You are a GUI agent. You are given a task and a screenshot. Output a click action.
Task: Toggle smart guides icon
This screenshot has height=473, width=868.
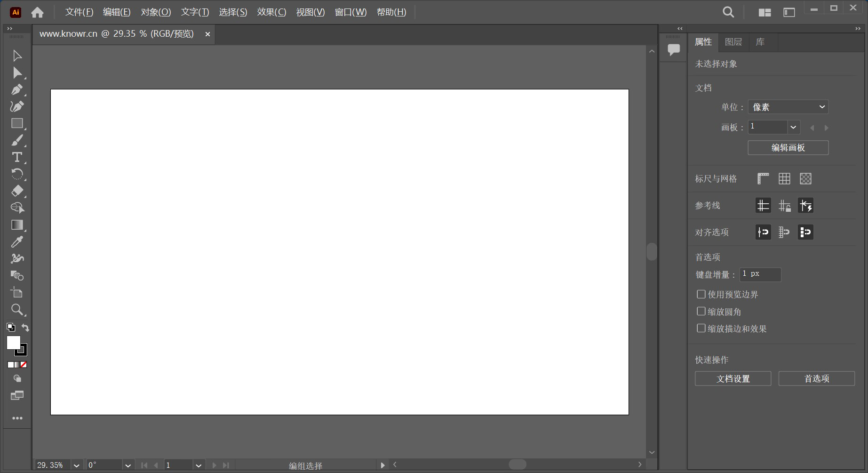(x=805, y=206)
